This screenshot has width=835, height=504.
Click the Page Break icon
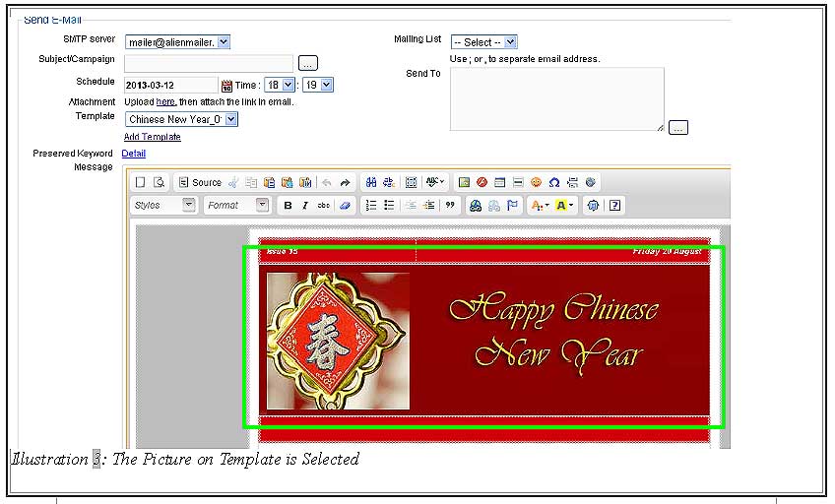pos(572,182)
